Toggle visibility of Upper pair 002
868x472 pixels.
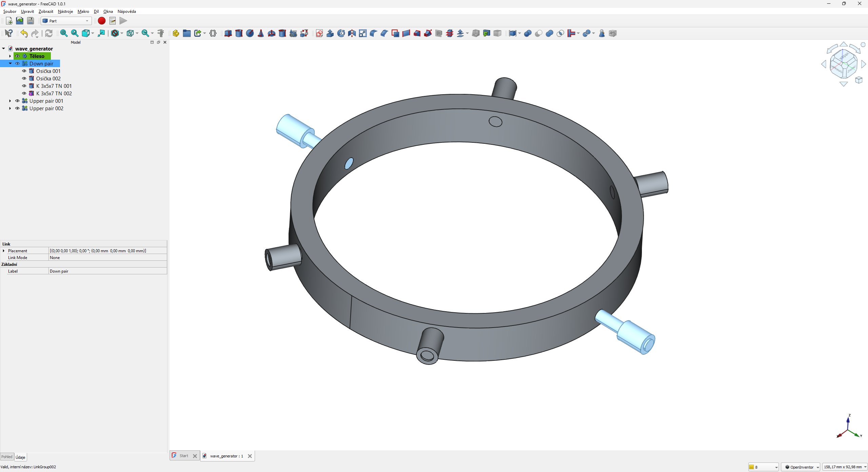(x=17, y=109)
